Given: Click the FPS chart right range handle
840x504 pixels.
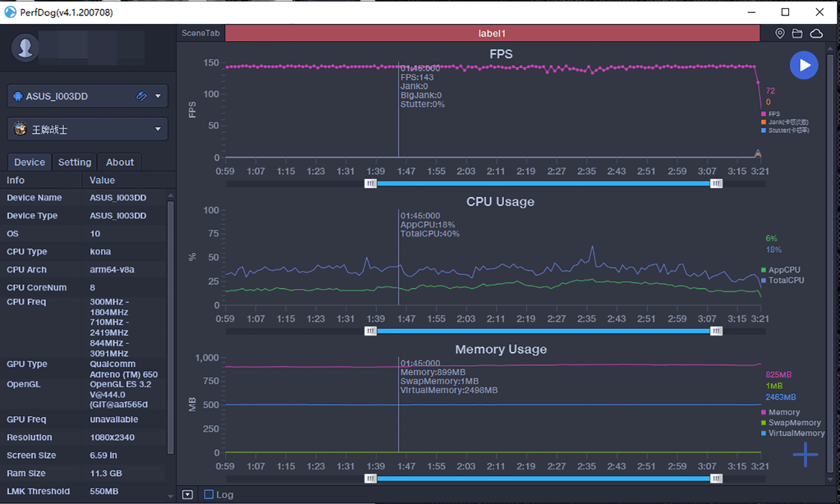Looking at the screenshot, I should (x=716, y=184).
